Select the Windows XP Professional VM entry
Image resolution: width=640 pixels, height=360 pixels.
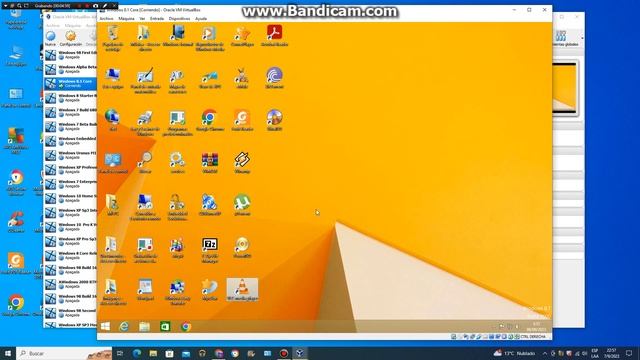tap(70, 170)
